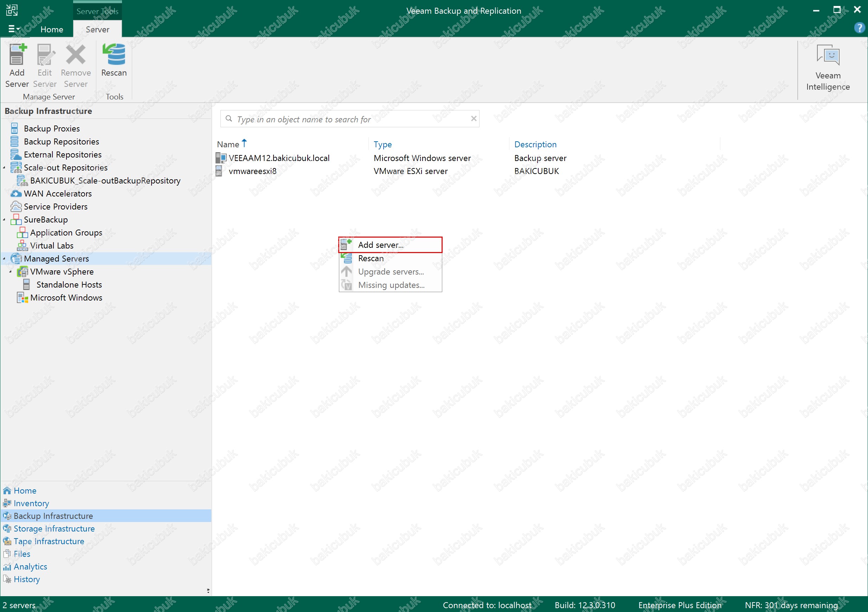Click the Home navigation house icon
The image size is (868, 612).
pyautogui.click(x=7, y=491)
